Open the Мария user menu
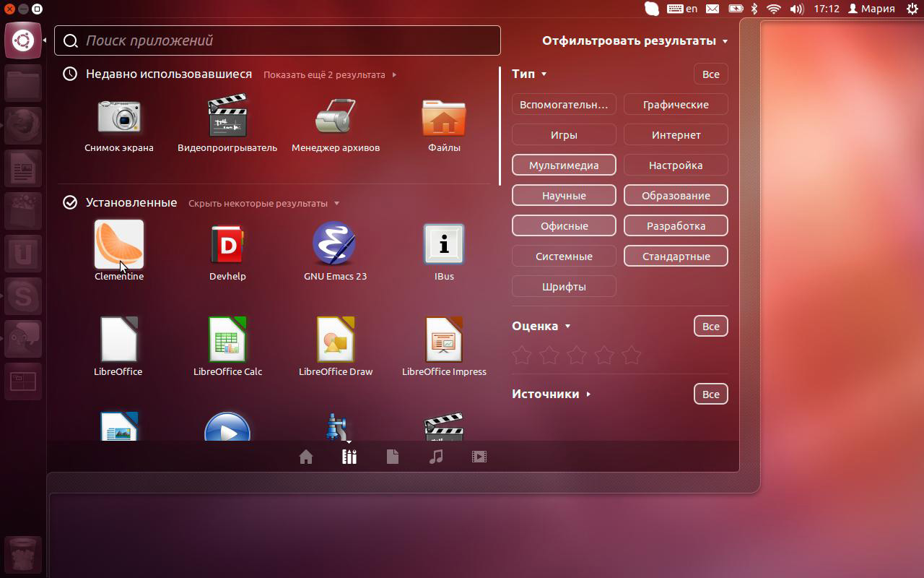This screenshot has width=924, height=578. tap(871, 9)
